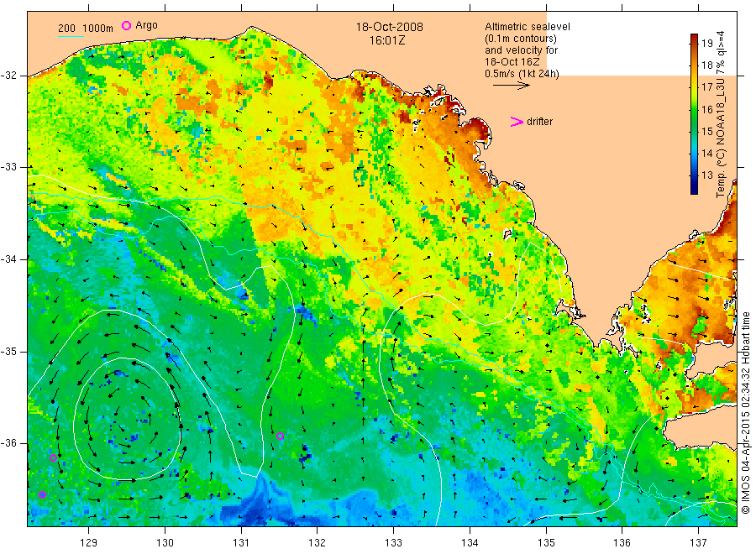Image resolution: width=756 pixels, height=554 pixels.
Task: Click the Argo float marker near -36.1 latitude
Action: point(54,457)
